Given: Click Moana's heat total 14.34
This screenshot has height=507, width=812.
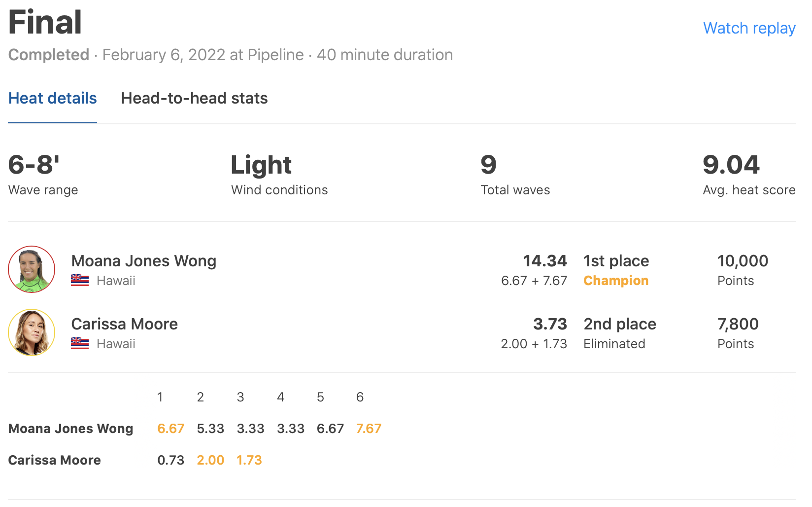Looking at the screenshot, I should [x=545, y=261].
